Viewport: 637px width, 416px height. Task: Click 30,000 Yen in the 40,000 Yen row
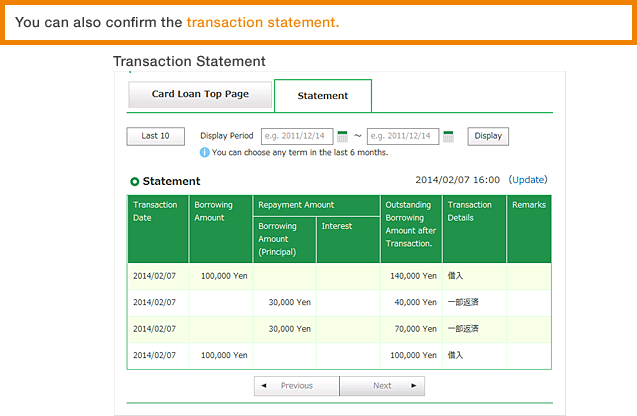[x=289, y=303]
